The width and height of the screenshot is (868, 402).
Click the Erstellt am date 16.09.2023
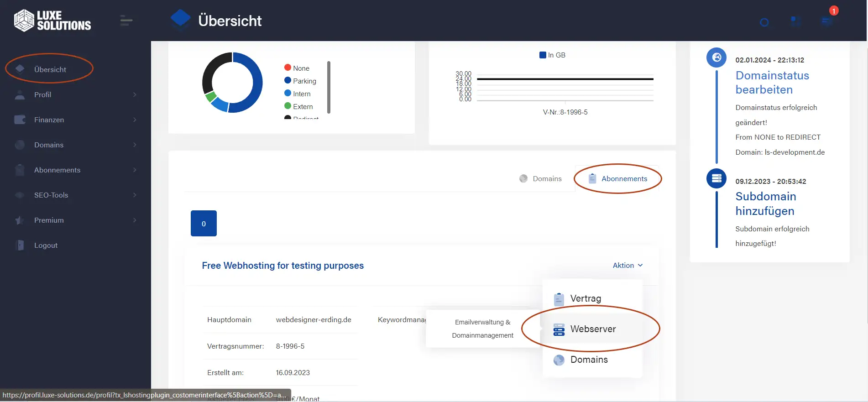pyautogui.click(x=293, y=372)
